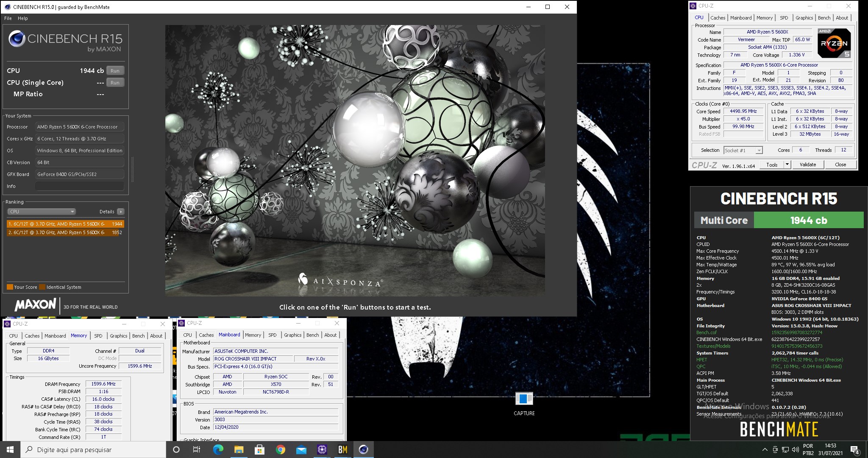
Task: Click the rendered Cinebench scene image
Action: point(355,160)
